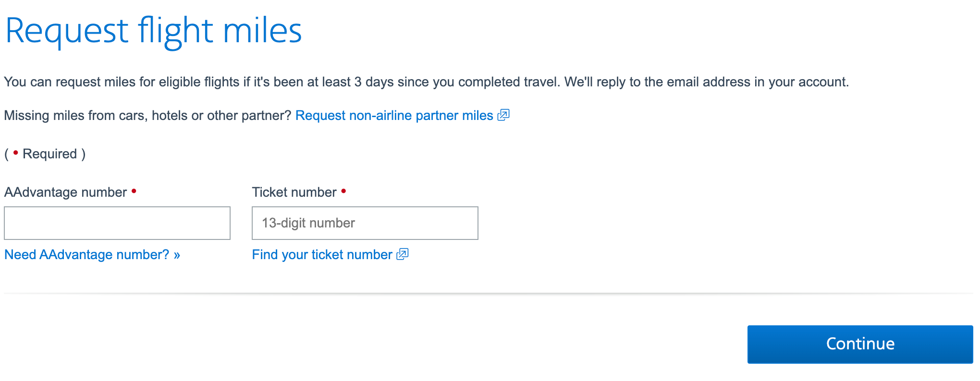Focus the empty AAdvantage number input box
Viewport: 980px width, 381px height.
coord(117,223)
